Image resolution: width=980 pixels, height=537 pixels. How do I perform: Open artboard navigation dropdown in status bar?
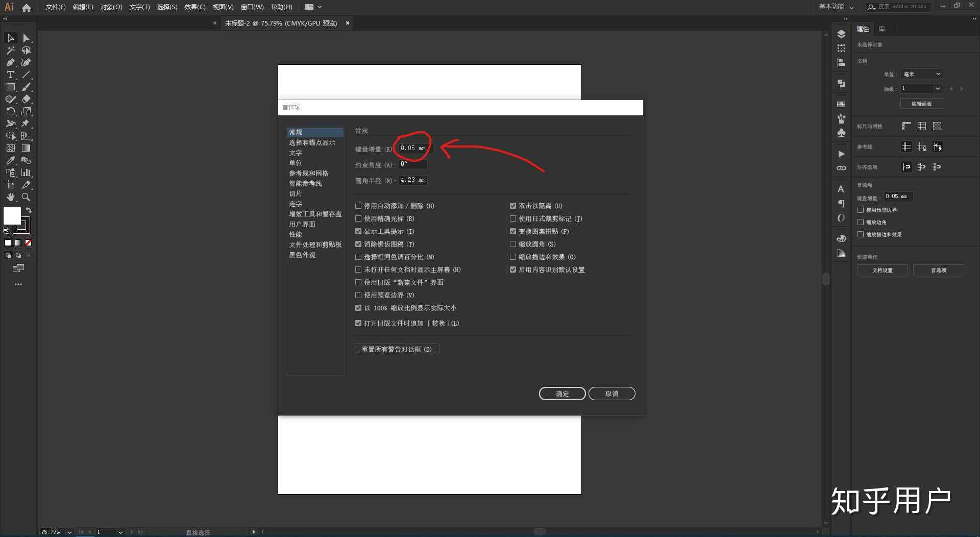[x=120, y=532]
